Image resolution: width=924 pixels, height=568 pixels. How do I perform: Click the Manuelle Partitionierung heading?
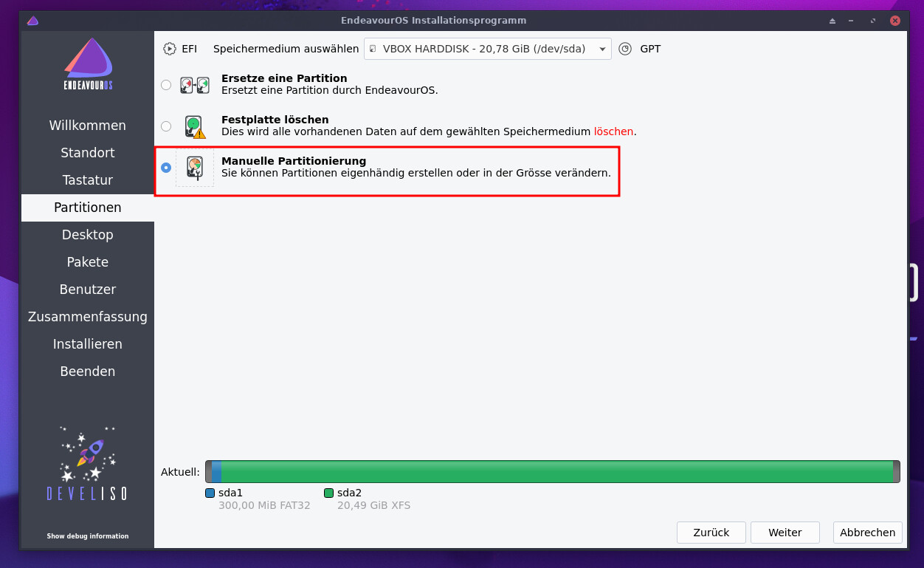pyautogui.click(x=294, y=161)
